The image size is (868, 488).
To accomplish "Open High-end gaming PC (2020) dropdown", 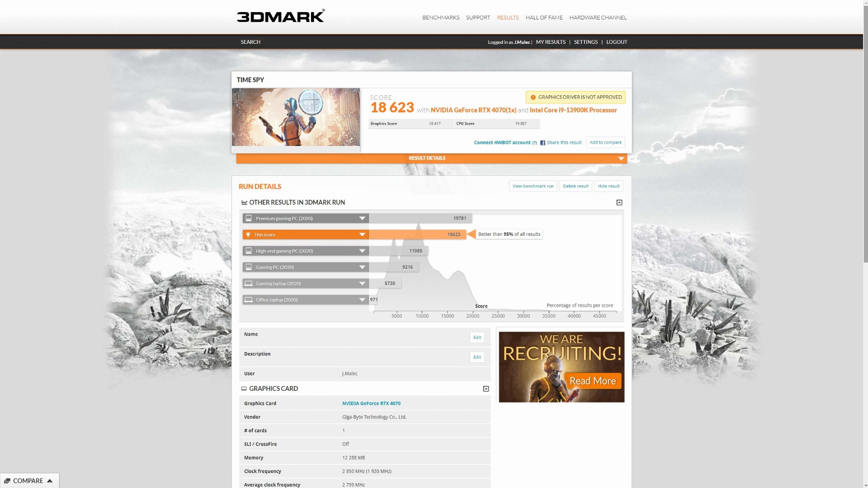I will click(362, 251).
